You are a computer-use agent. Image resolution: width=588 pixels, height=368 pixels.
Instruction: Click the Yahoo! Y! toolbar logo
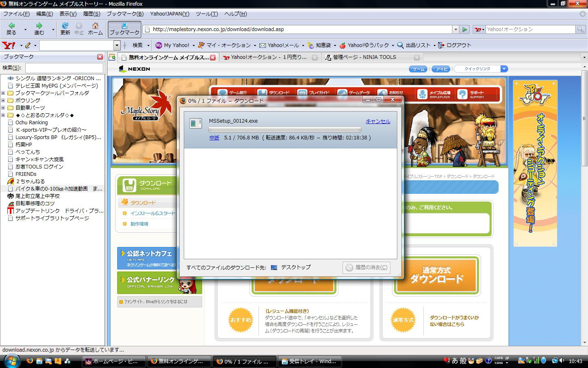[9, 45]
